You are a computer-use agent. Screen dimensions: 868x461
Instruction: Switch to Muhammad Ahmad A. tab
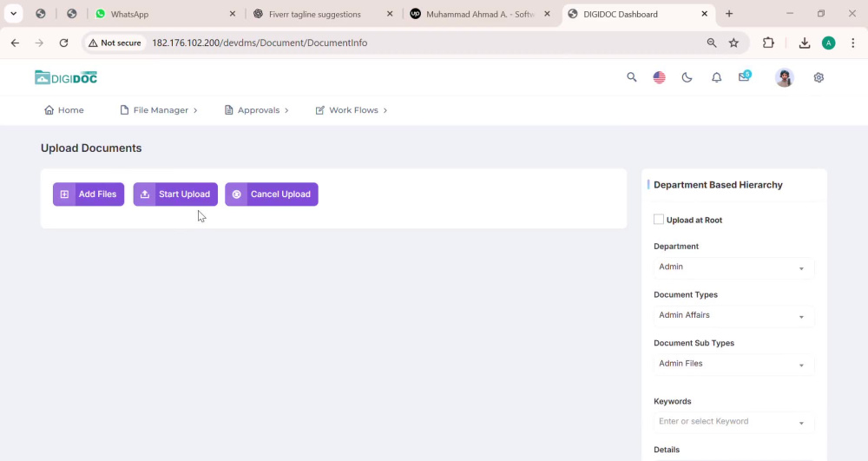479,14
